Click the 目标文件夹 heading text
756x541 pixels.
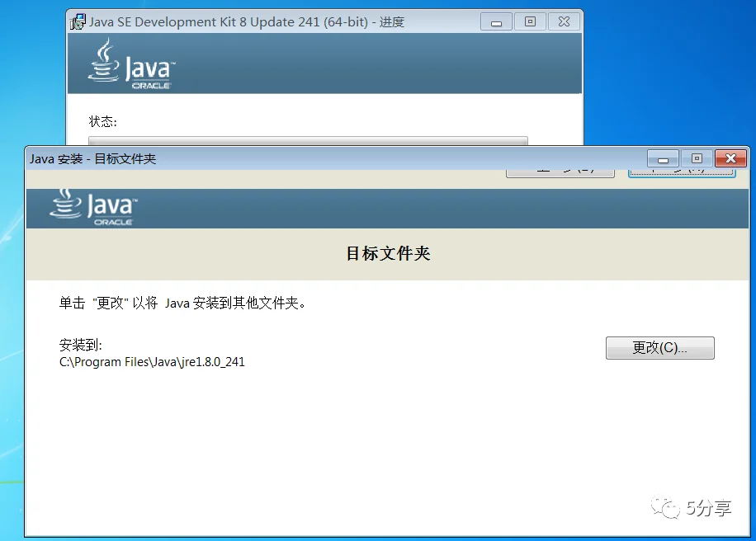click(387, 255)
